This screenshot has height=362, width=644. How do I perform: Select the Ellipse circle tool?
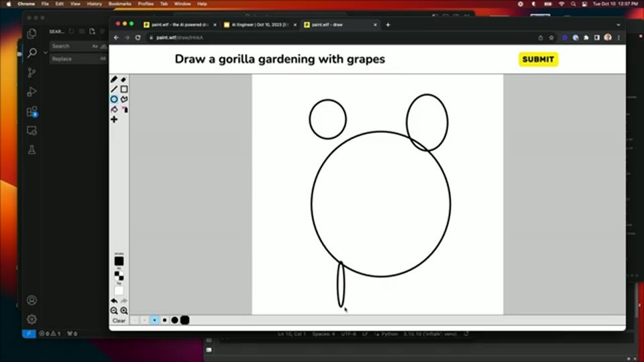click(x=114, y=99)
